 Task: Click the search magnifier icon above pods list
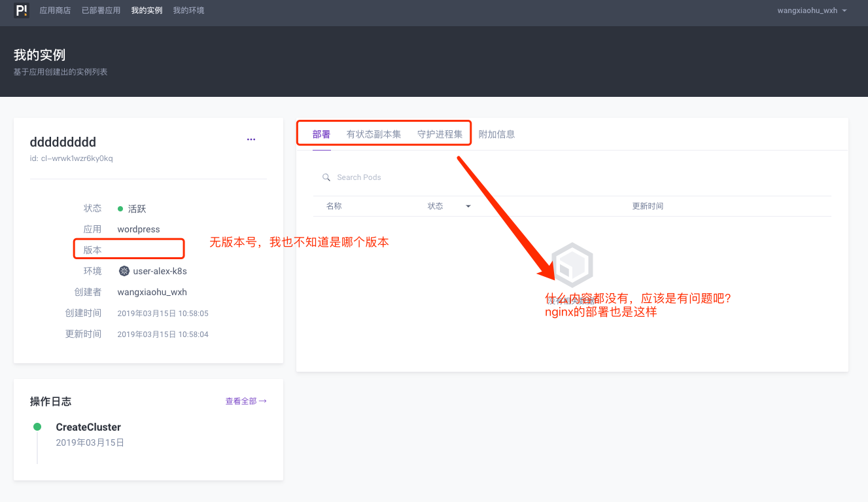[326, 177]
